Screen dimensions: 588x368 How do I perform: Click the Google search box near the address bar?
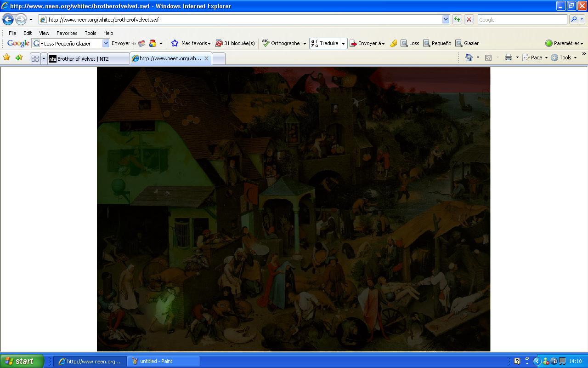(522, 20)
